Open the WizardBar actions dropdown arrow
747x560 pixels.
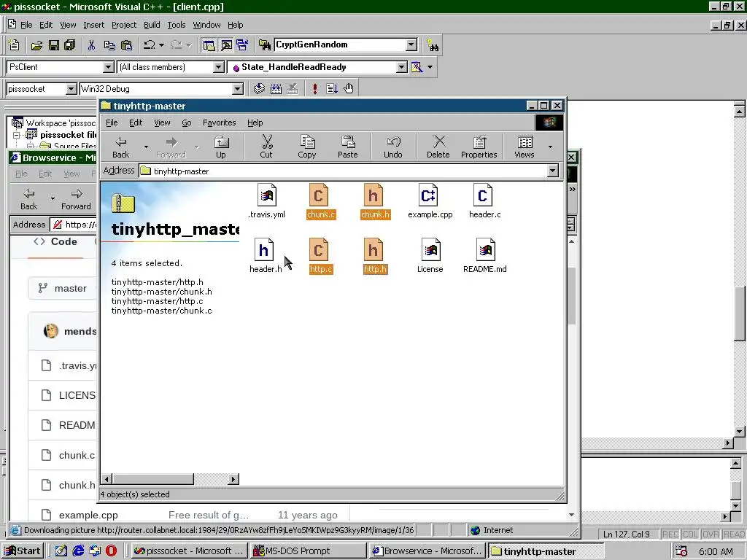tap(430, 67)
